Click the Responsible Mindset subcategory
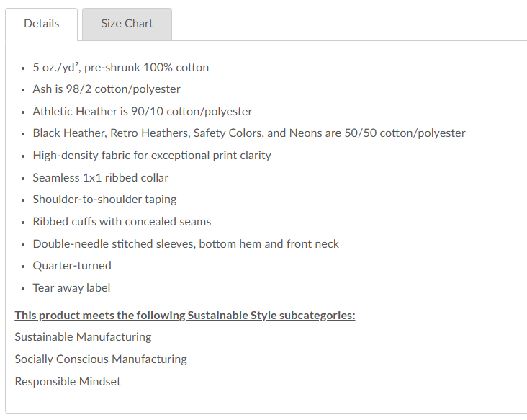 [68, 382]
